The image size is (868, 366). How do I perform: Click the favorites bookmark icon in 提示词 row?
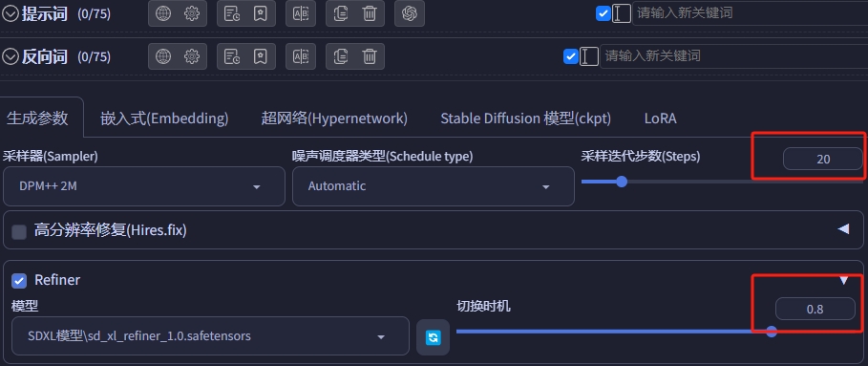260,13
